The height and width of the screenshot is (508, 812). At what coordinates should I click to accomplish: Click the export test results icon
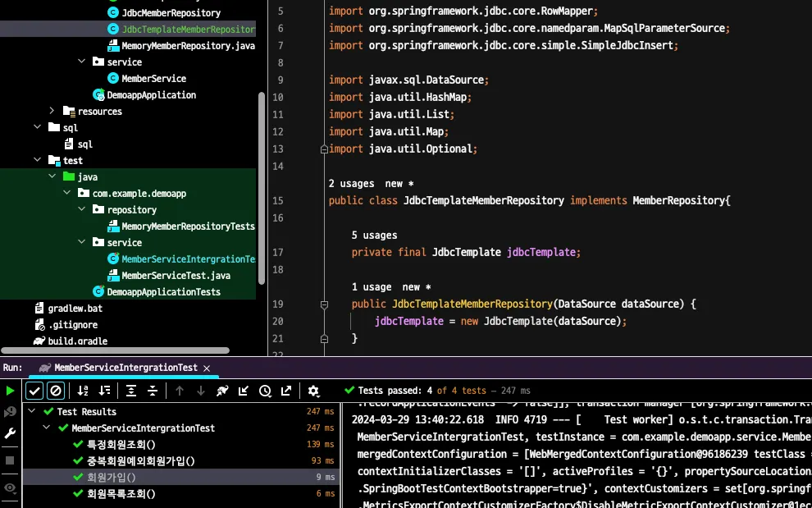tap(286, 391)
